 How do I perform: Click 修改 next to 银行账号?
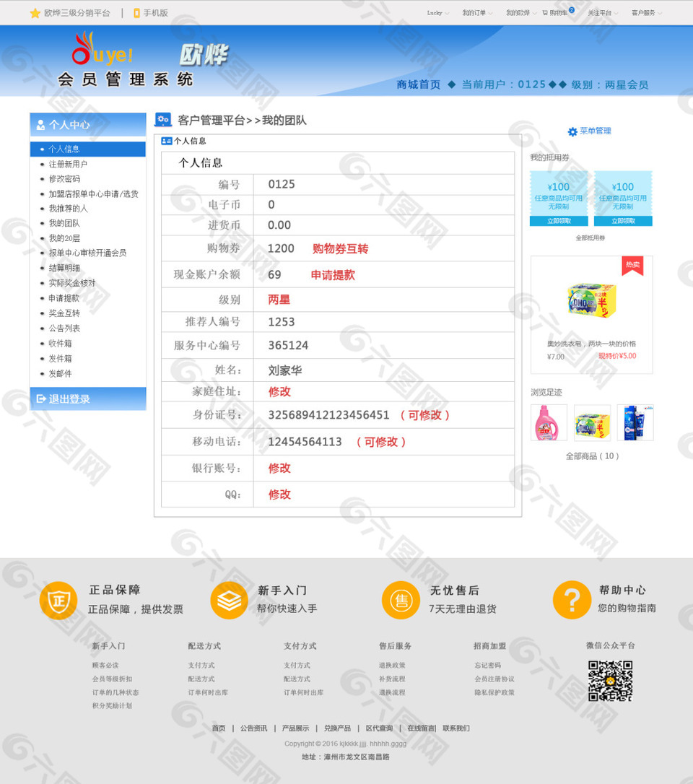[x=279, y=468]
